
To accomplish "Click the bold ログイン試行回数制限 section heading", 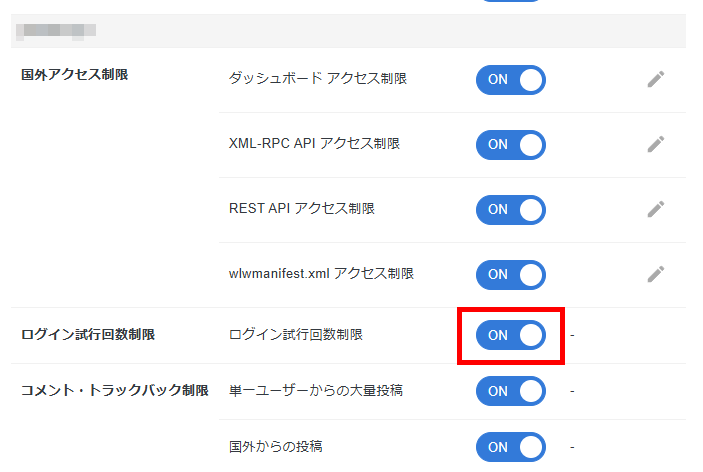I will (88, 335).
